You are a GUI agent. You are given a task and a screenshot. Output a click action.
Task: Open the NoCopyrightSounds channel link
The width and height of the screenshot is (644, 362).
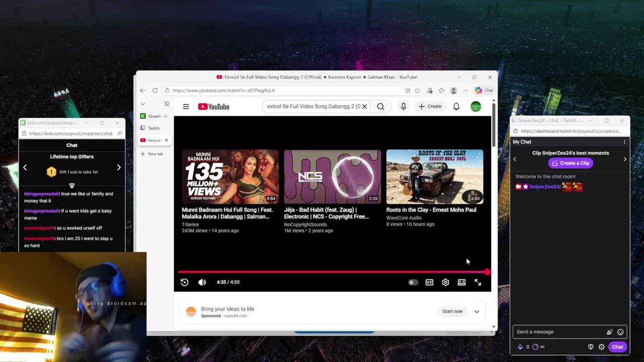[305, 225]
